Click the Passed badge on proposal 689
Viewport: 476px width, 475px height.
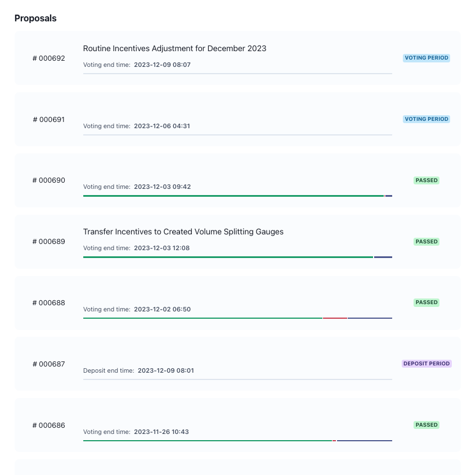[426, 242]
